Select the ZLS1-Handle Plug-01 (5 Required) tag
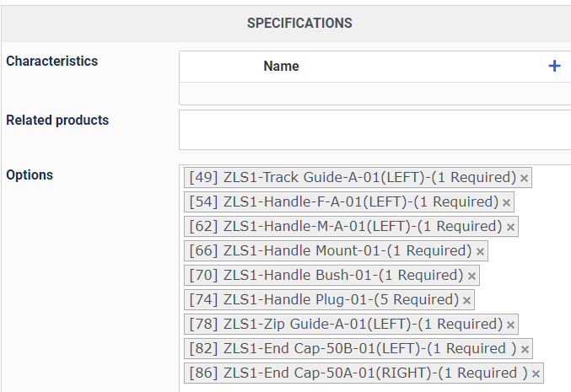The height and width of the screenshot is (392, 571). [324, 299]
